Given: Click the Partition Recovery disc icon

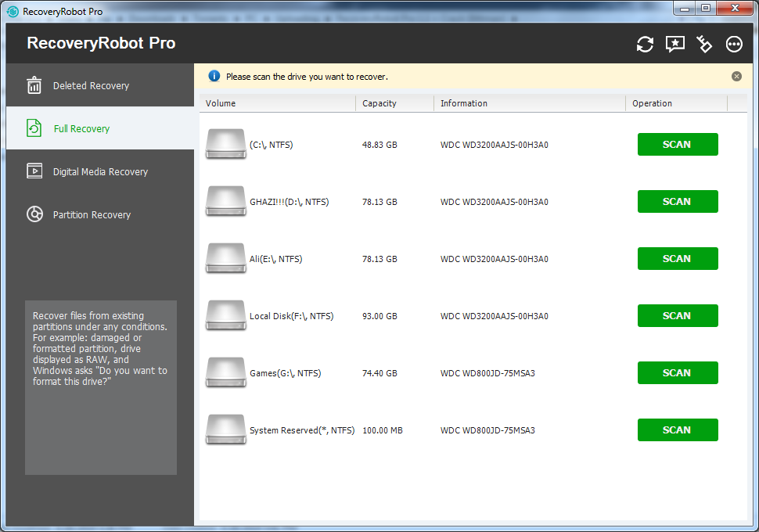Looking at the screenshot, I should coord(34,214).
